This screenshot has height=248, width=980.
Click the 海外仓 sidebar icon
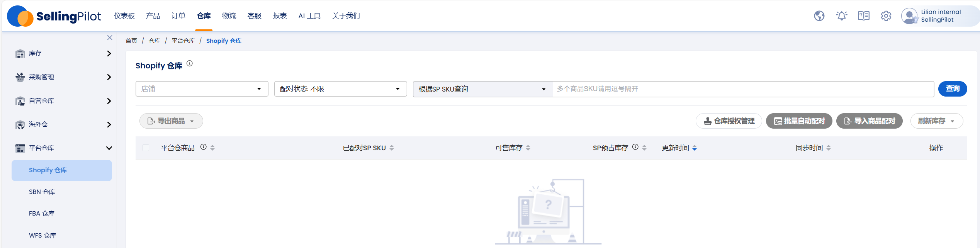point(20,124)
